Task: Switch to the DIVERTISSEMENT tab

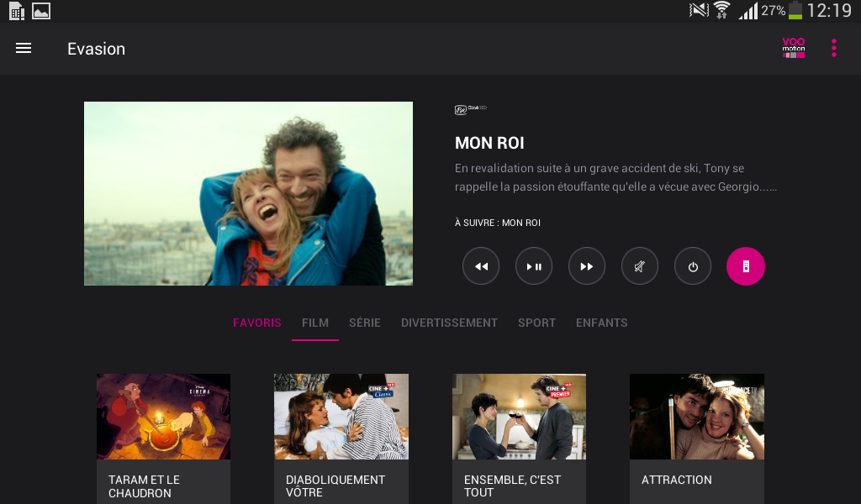Action: tap(449, 323)
